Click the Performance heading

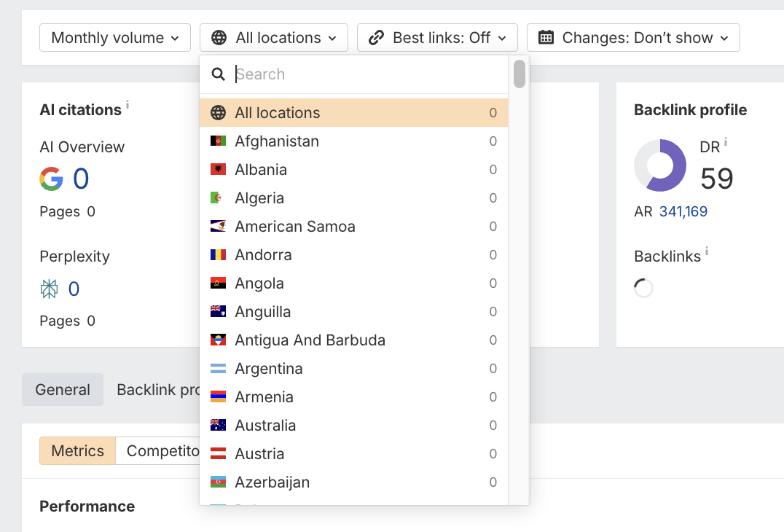(x=87, y=506)
